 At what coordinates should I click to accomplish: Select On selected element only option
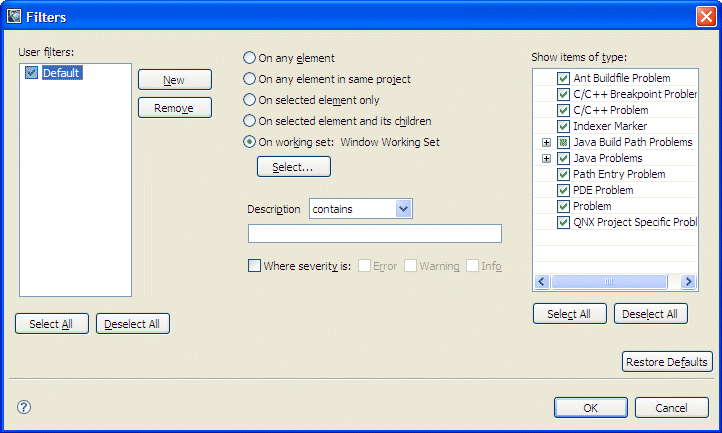tap(250, 100)
